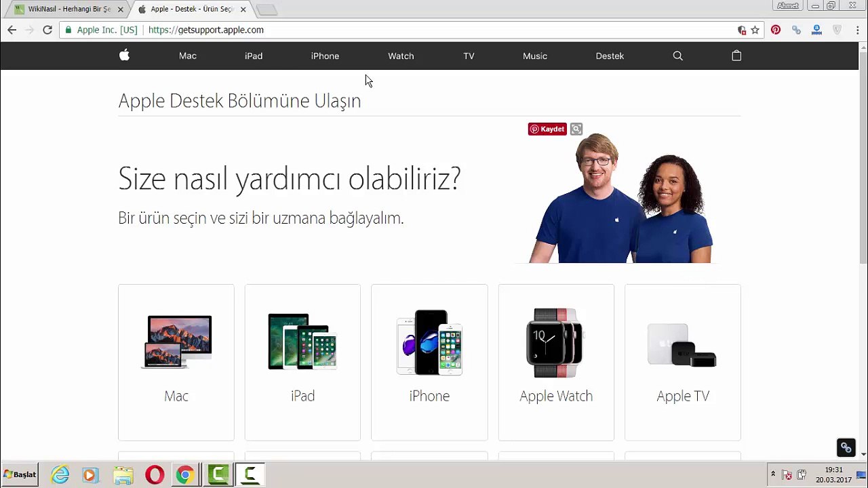Open iPhone in Apple navigation menu
The height and width of the screenshot is (488, 868).
(x=325, y=56)
